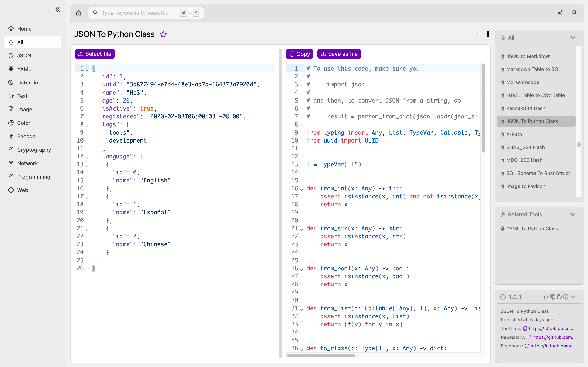The height and width of the screenshot is (367, 588).
Task: Click the JSON to Markdown tool icon
Action: pyautogui.click(x=503, y=56)
